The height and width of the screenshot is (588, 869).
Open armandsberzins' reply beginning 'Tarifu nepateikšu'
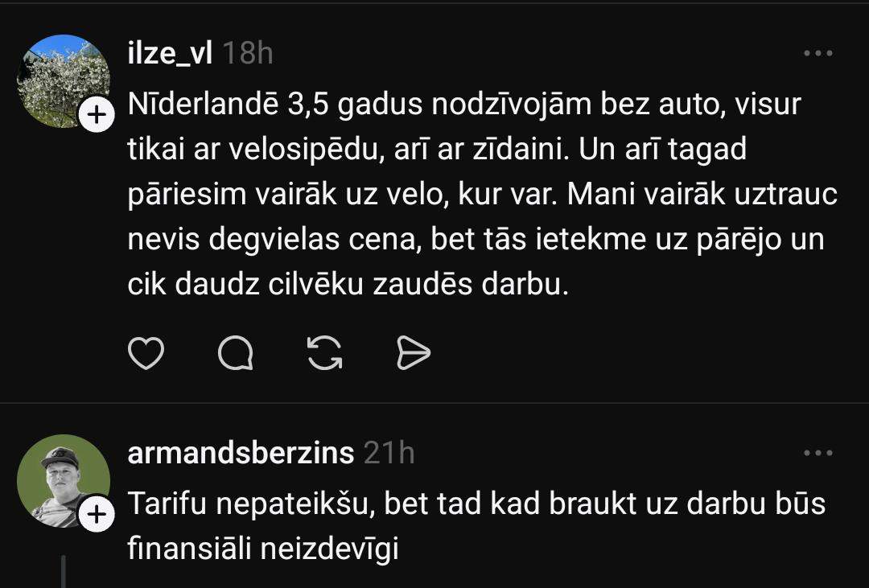(476, 504)
